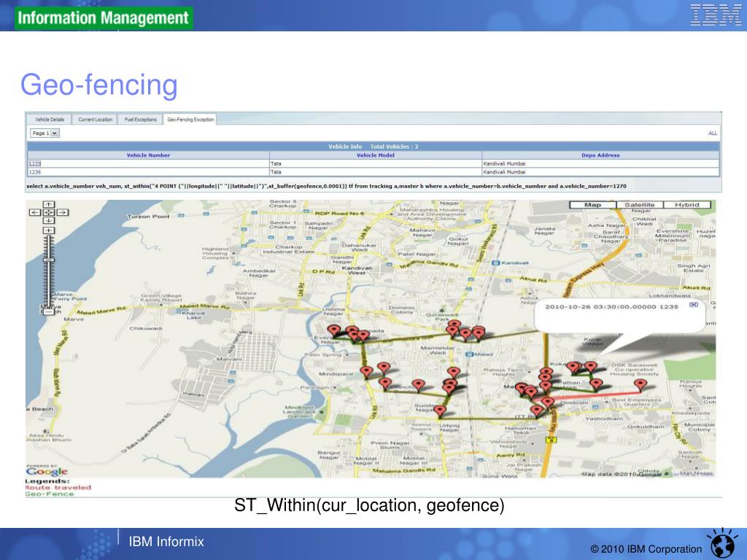Open vehicle number 1235 link
Image resolution: width=747 pixels, height=560 pixels.
tap(35, 163)
